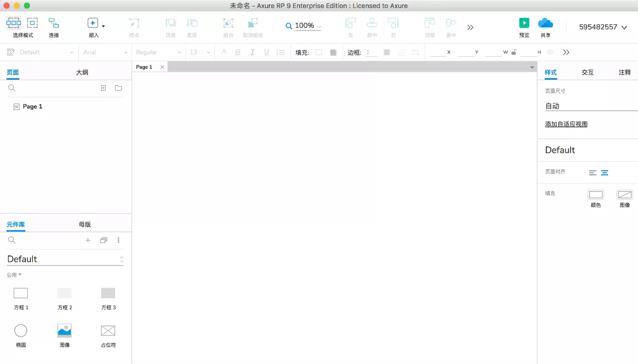
Task: Click the libraries three-dot options icon
Action: coord(118,240)
